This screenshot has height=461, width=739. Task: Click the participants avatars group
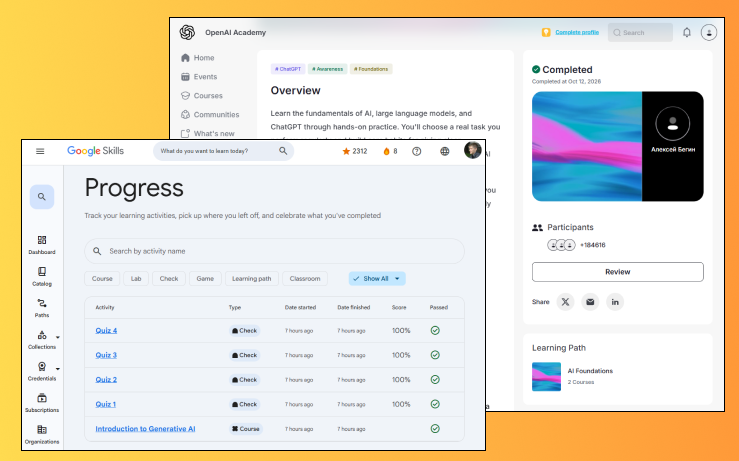point(561,245)
